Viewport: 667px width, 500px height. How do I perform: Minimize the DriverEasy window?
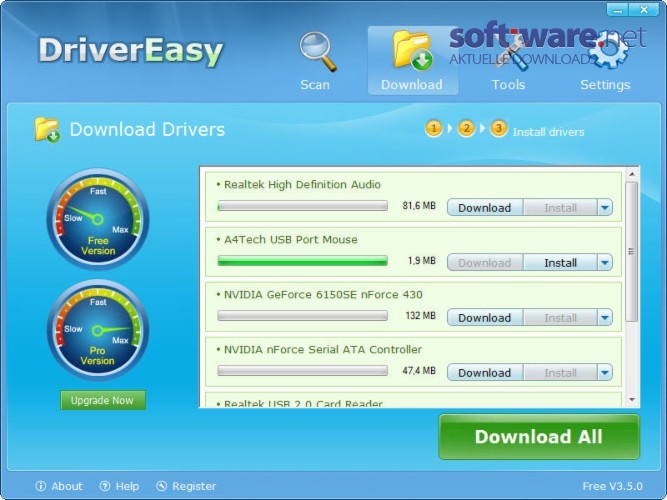point(617,10)
